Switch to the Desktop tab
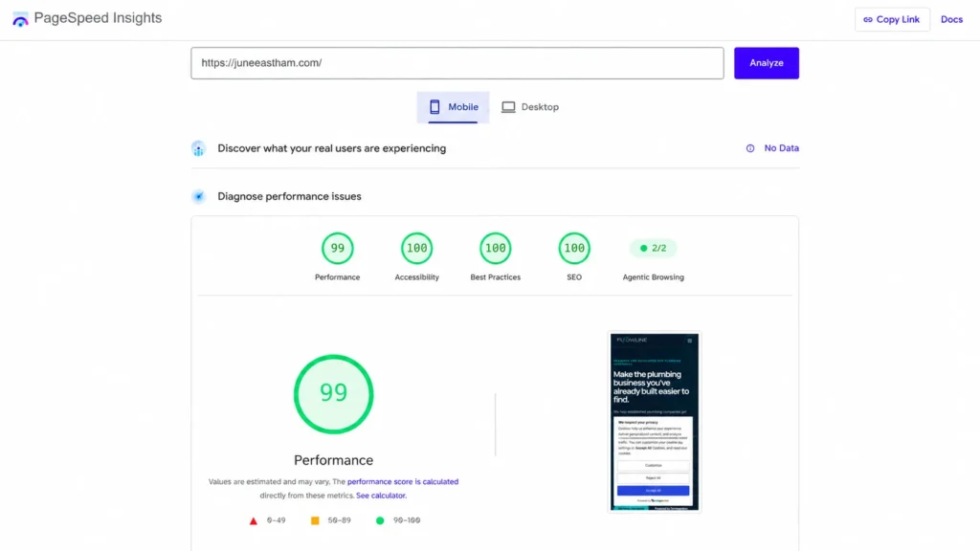This screenshot has width=980, height=551. click(x=530, y=107)
